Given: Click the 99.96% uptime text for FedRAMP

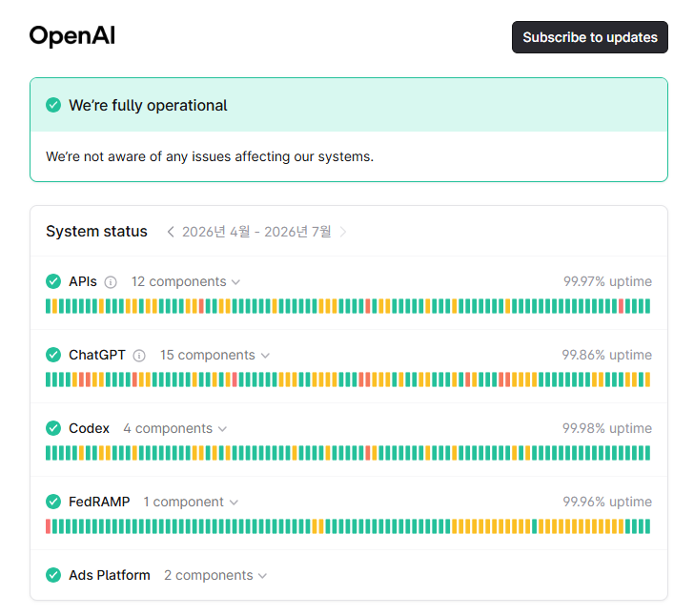Looking at the screenshot, I should point(607,503).
